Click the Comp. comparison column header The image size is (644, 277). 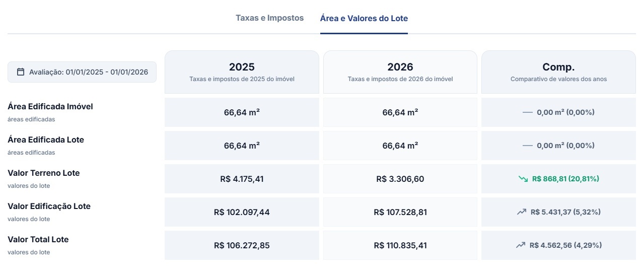558,72
